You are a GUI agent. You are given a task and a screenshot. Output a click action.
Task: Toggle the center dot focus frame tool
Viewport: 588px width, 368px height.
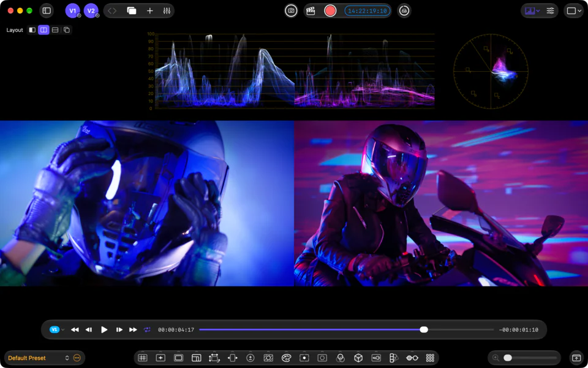[304, 358]
